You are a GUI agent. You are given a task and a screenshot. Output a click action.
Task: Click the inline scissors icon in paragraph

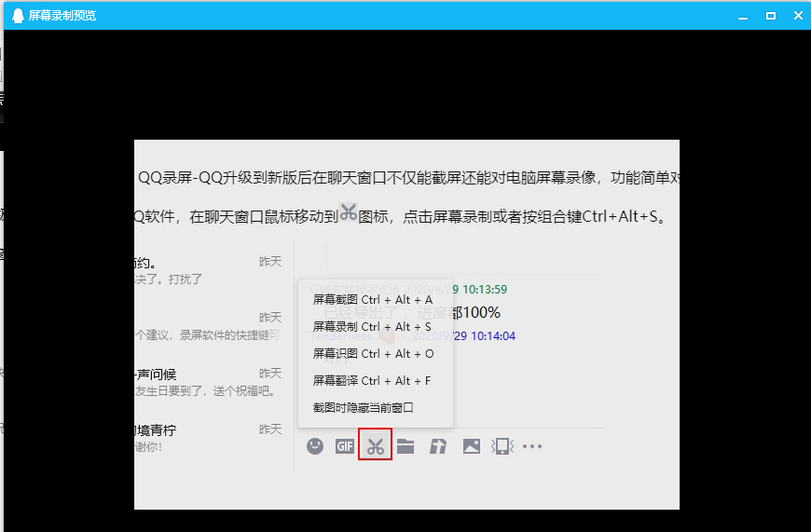click(x=348, y=212)
